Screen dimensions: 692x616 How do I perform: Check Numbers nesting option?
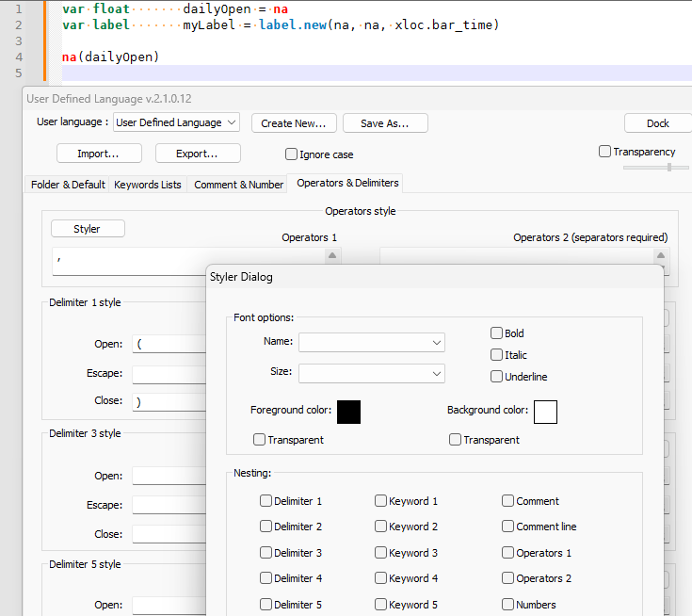pyautogui.click(x=508, y=604)
